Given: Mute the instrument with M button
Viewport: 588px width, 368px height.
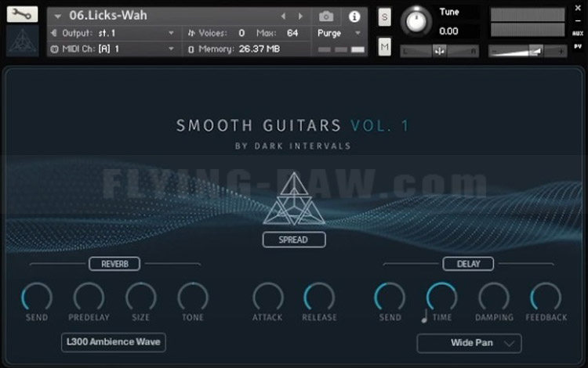Looking at the screenshot, I should tap(384, 46).
